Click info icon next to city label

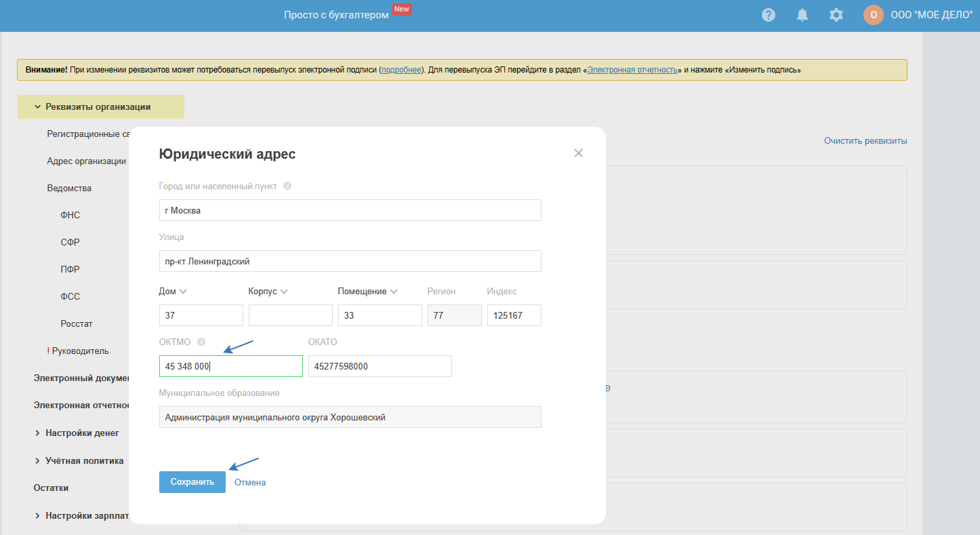(287, 186)
